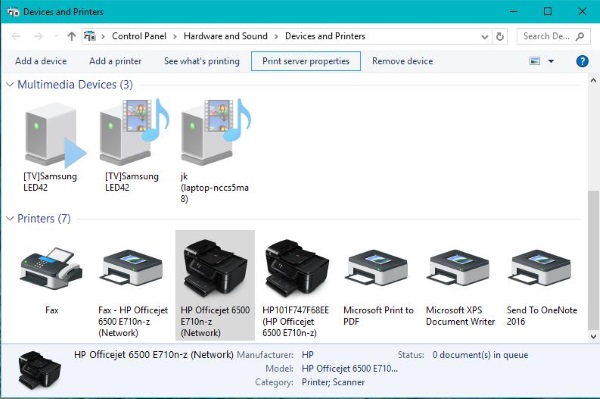Select the HP101F747F68EE printer icon
Viewport: 600px width, 399px height.
click(x=297, y=269)
